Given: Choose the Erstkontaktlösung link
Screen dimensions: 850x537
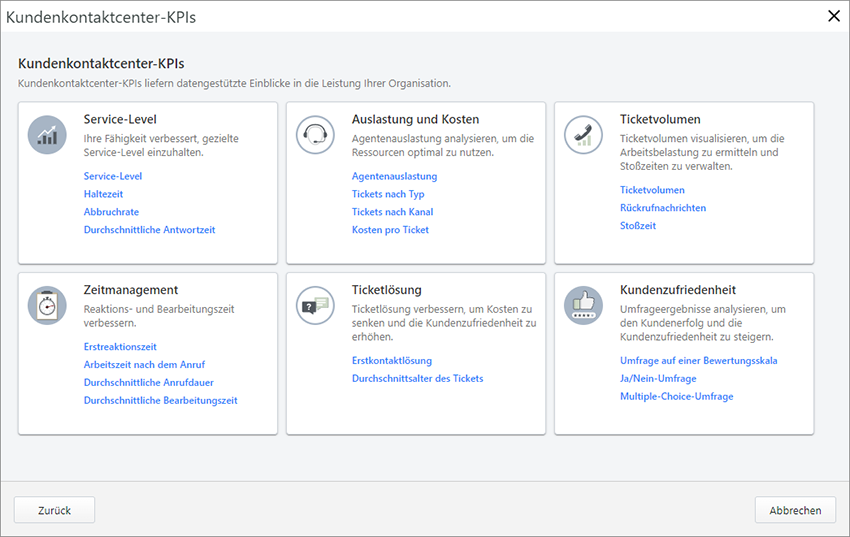Looking at the screenshot, I should [391, 361].
